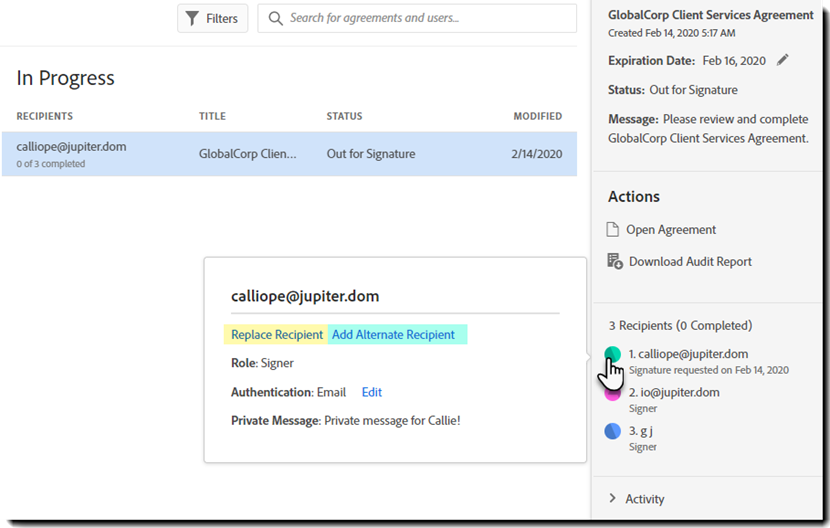Click the Download Audit Report icon
The width and height of the screenshot is (830, 528).
[x=615, y=261]
